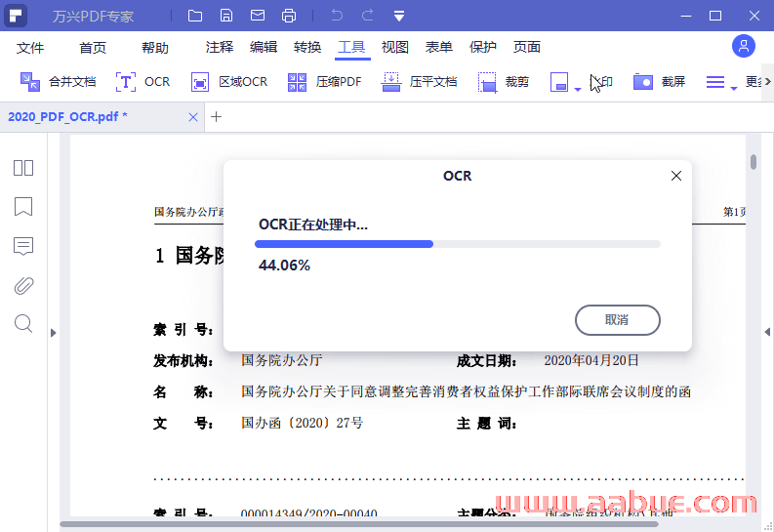Open the View (视图) menu tab

click(x=394, y=47)
